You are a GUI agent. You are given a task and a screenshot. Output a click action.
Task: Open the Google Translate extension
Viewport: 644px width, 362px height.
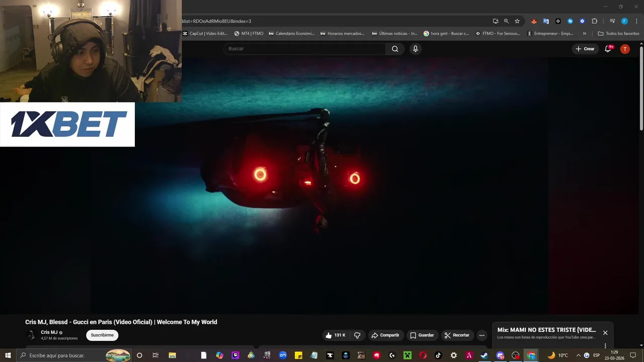pyautogui.click(x=546, y=21)
